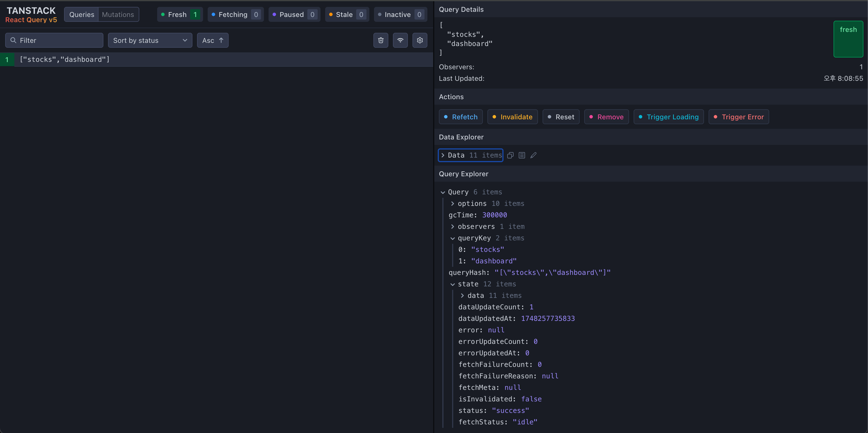The image size is (868, 433).
Task: Click the TANSTACK React Query v5 logo
Action: [31, 15]
